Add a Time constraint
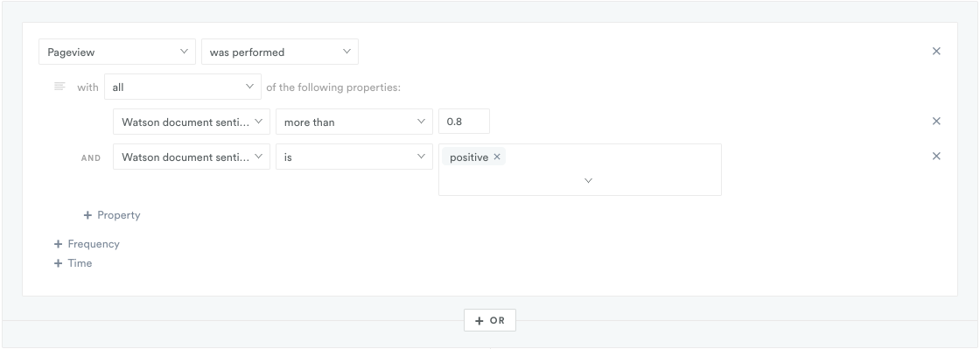This screenshot has height=349, width=980. (x=73, y=263)
